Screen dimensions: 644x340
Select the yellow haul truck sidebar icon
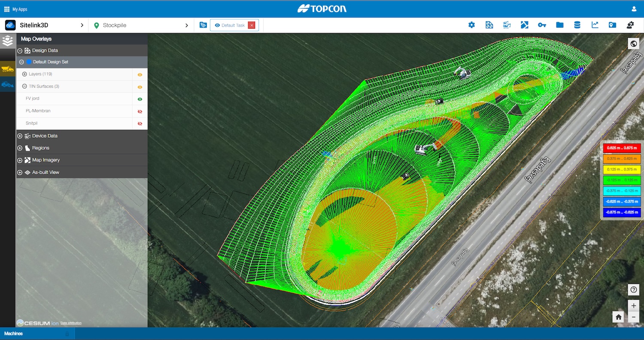click(8, 69)
